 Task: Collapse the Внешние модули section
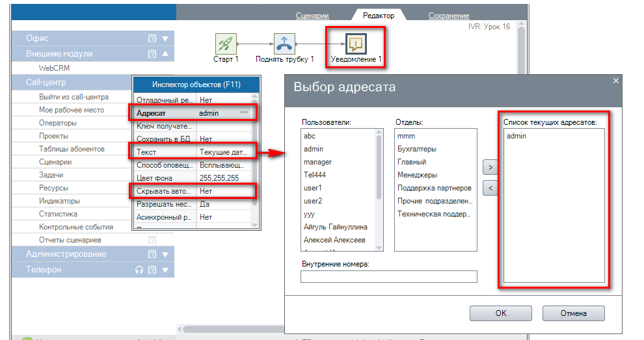tap(165, 55)
